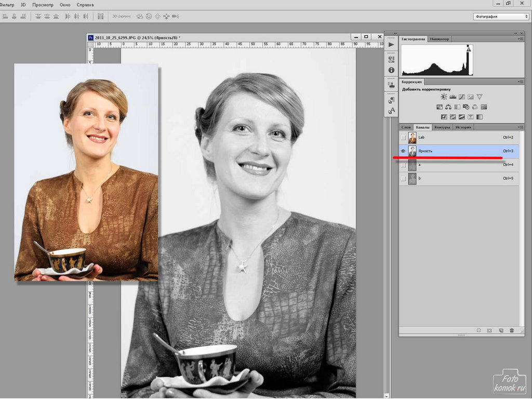Screen dimensions: 532x399
Task: Add a Color Balance adjustment
Action: tap(448, 107)
